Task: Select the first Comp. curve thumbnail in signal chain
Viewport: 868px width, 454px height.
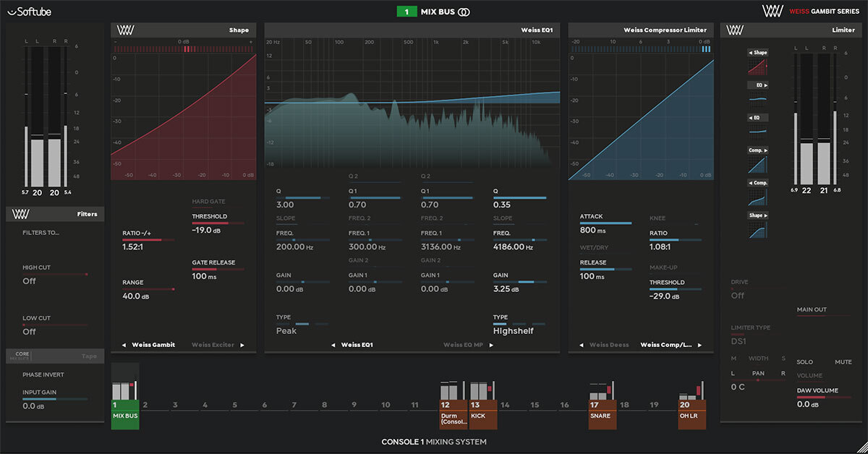Action: (x=757, y=166)
